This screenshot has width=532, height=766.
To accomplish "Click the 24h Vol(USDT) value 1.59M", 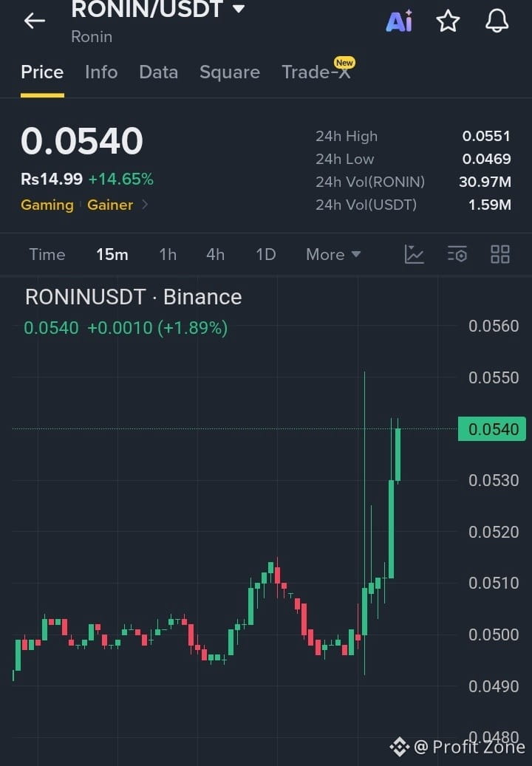I will click(489, 205).
